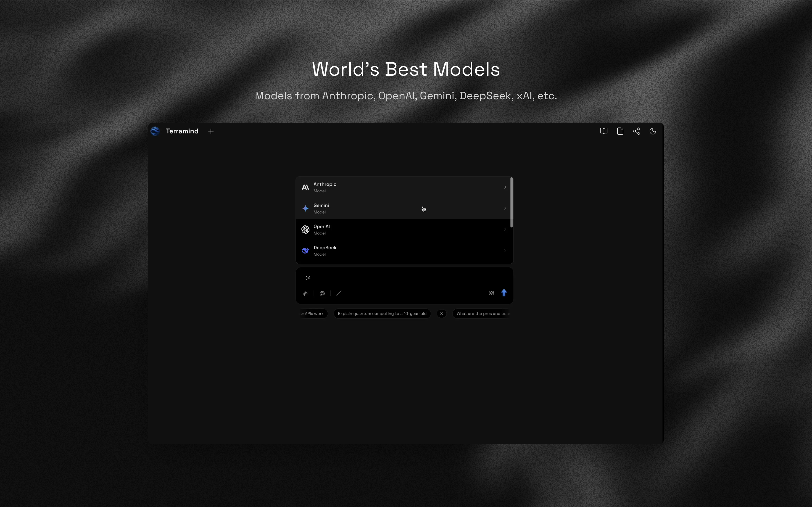Click the model list scrollbar
Screen dimensions: 812x507
point(511,203)
